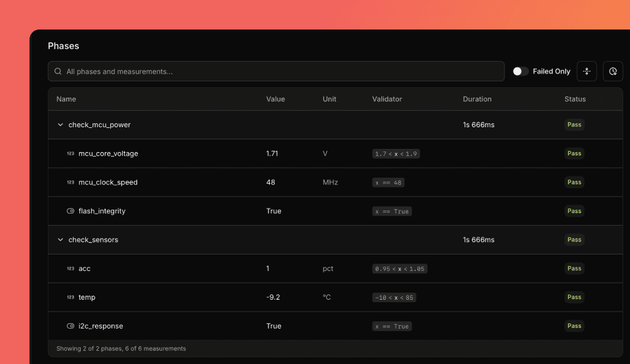Select the mcu_clock_speed measurement row name
The height and width of the screenshot is (364, 630).
(x=108, y=182)
